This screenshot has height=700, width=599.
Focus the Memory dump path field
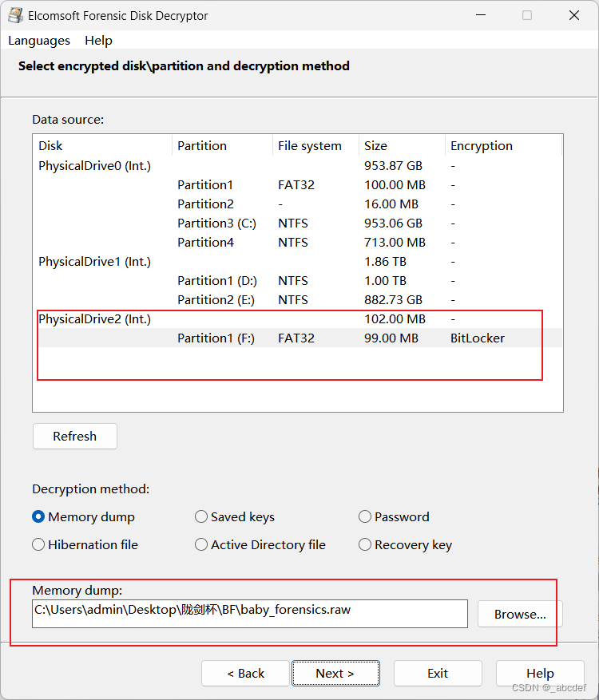[x=250, y=614]
